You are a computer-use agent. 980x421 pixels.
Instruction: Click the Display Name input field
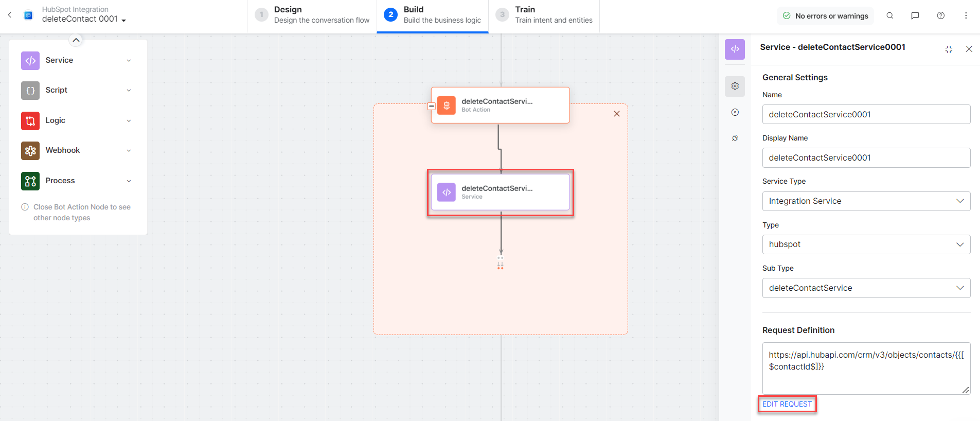point(866,158)
